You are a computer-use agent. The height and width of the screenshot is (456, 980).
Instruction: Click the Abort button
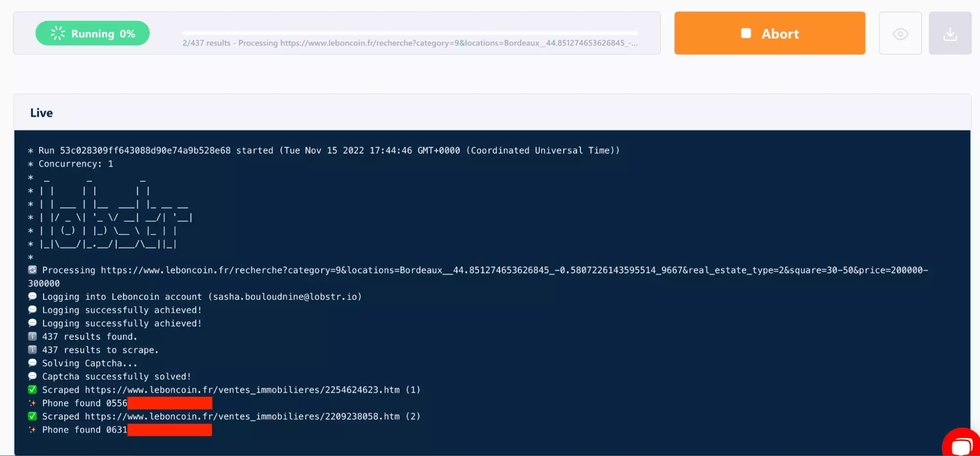point(769,33)
